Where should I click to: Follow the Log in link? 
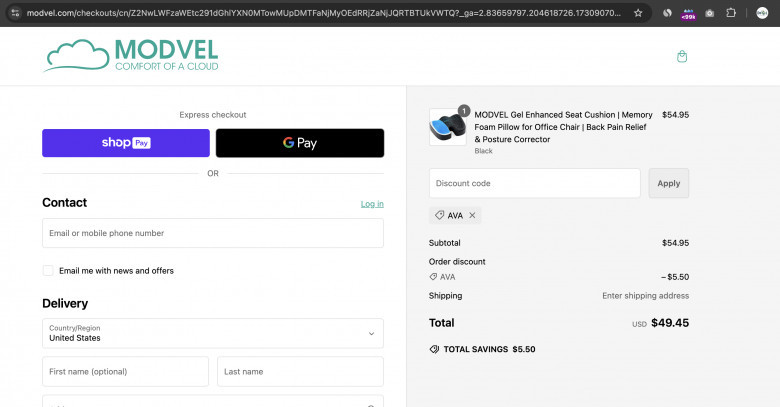[372, 204]
